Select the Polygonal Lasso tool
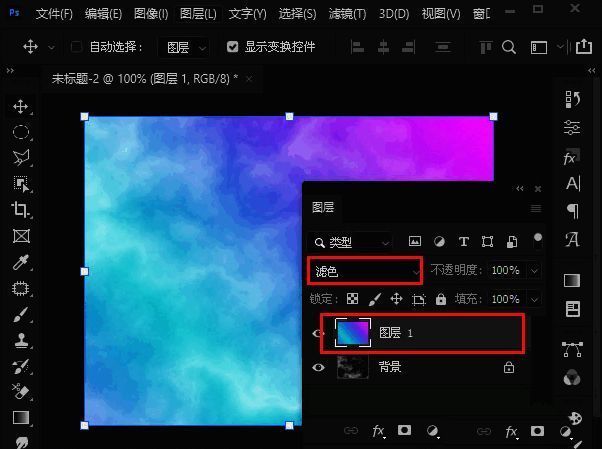The width and height of the screenshot is (602, 449). (21, 158)
